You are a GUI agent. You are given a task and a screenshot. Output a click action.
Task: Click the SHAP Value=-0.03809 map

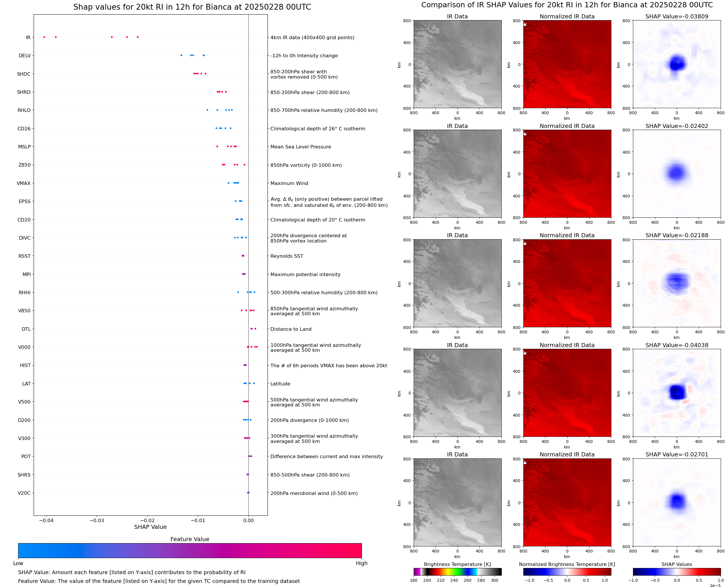click(x=677, y=64)
